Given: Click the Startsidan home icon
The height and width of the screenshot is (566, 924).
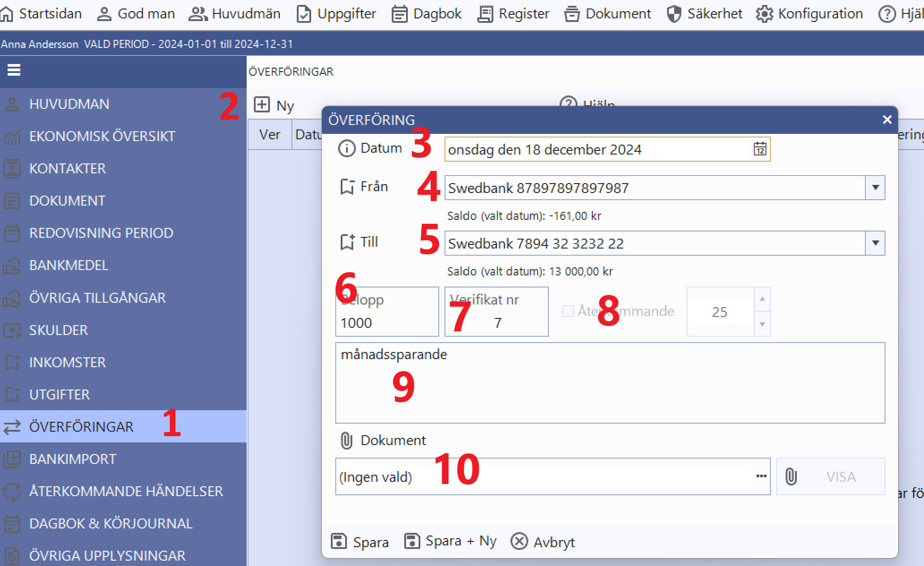Looking at the screenshot, I should 7,14.
